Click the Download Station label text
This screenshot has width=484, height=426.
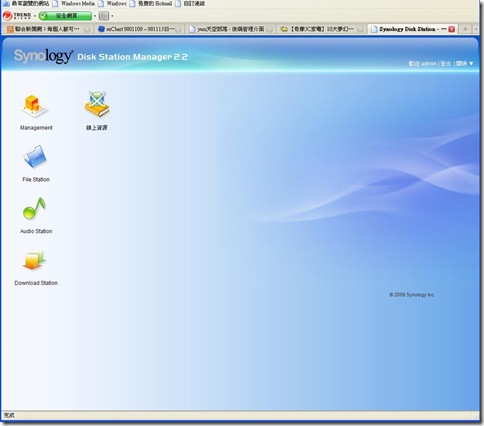tap(36, 283)
